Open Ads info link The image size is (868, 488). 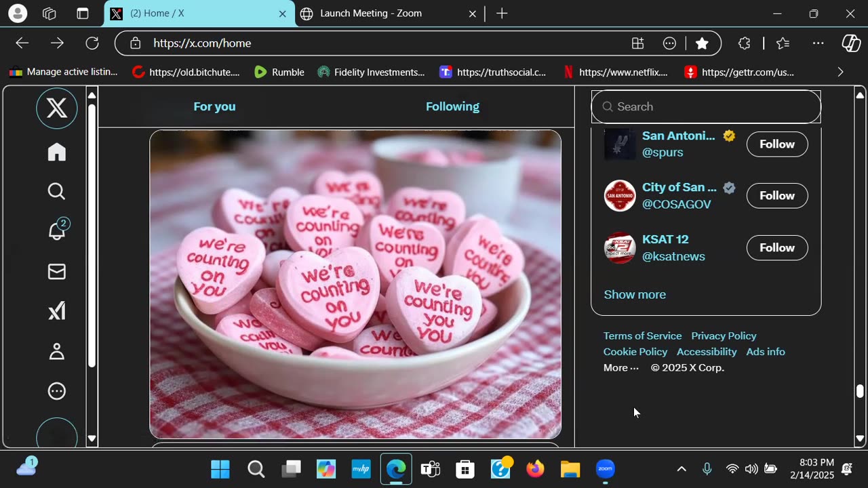tap(766, 352)
